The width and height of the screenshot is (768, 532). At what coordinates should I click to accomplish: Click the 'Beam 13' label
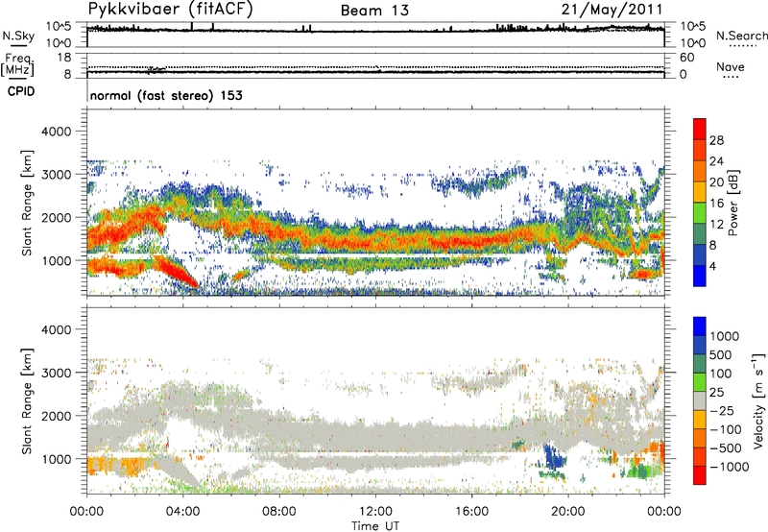click(374, 11)
